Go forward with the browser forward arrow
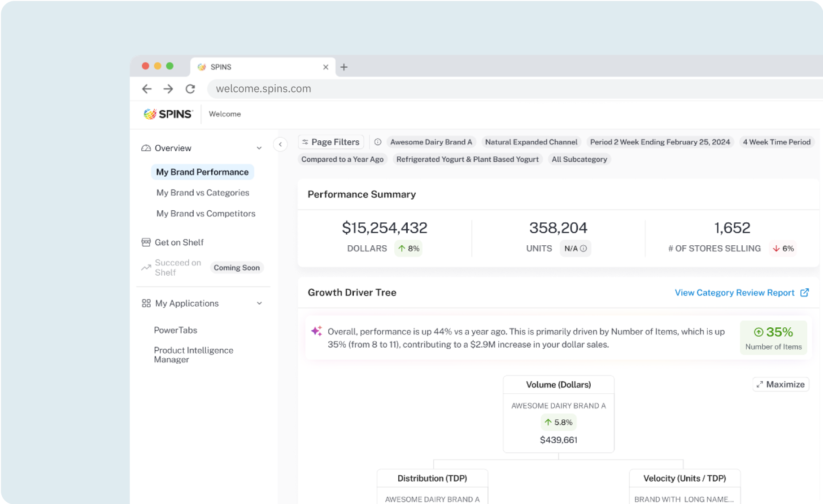The width and height of the screenshot is (823, 504). (x=168, y=89)
